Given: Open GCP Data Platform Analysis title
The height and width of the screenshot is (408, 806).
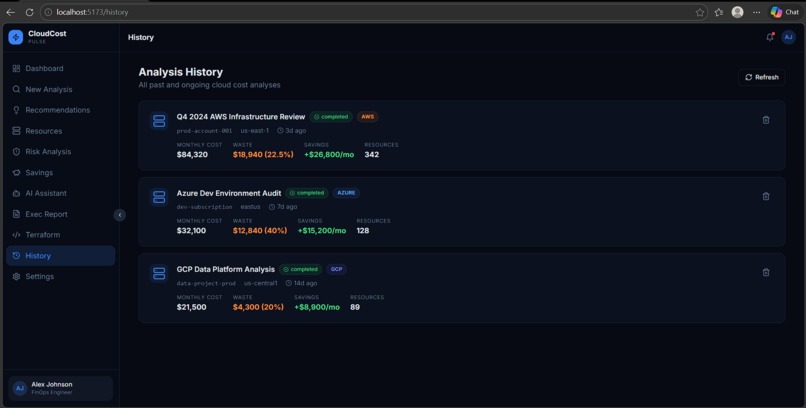Looking at the screenshot, I should 226,269.
